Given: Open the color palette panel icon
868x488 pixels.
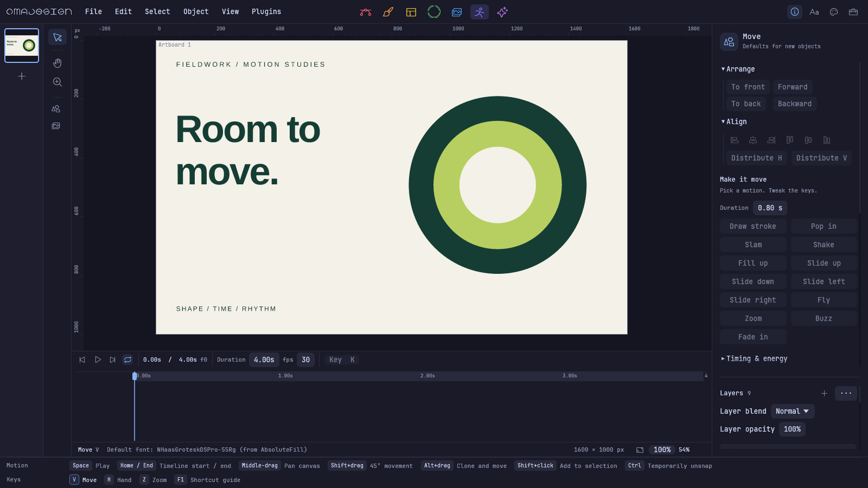Looking at the screenshot, I should (834, 12).
